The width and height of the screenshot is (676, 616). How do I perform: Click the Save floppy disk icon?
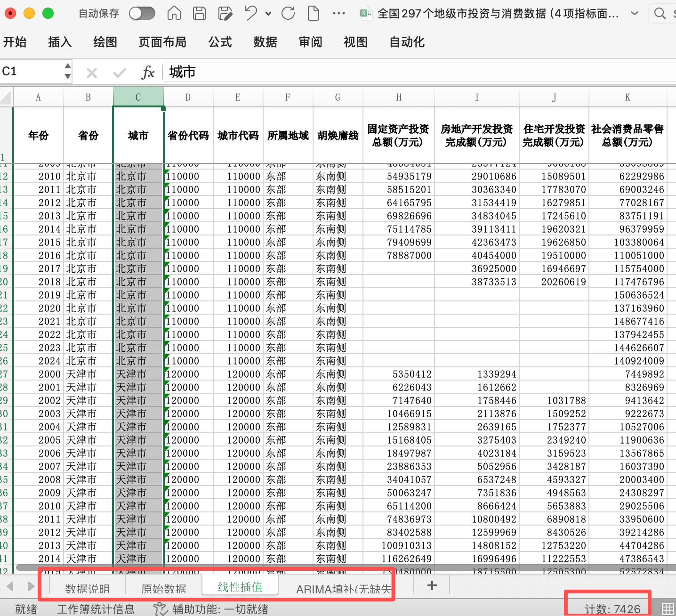point(200,13)
